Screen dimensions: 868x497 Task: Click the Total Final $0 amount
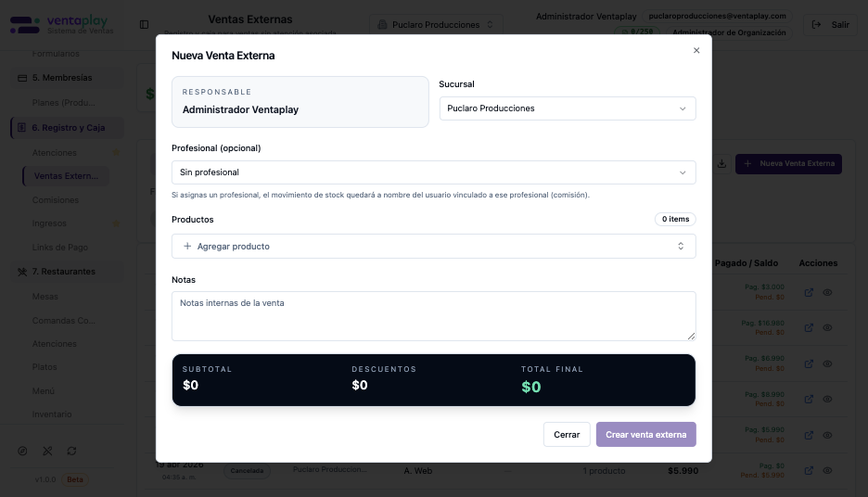click(530, 387)
